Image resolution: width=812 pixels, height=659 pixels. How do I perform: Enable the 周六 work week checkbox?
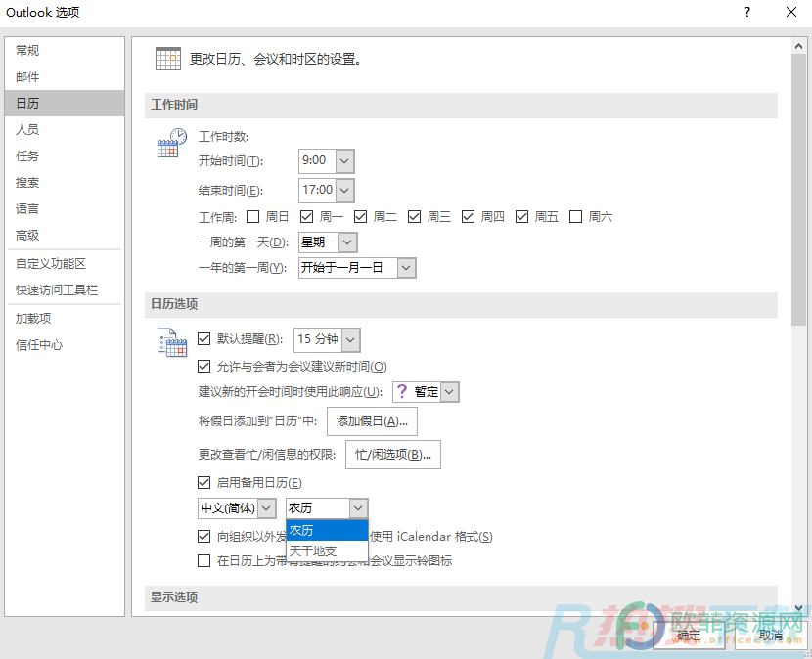point(576,216)
